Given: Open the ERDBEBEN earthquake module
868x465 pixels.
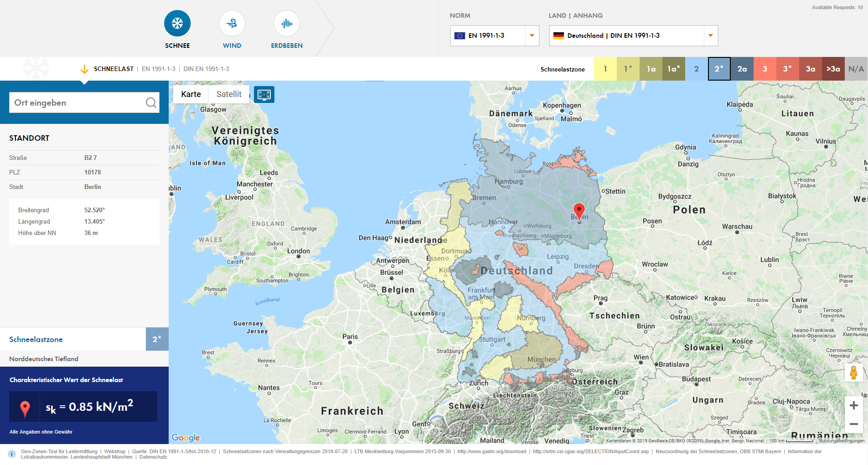Looking at the screenshot, I should [x=286, y=23].
